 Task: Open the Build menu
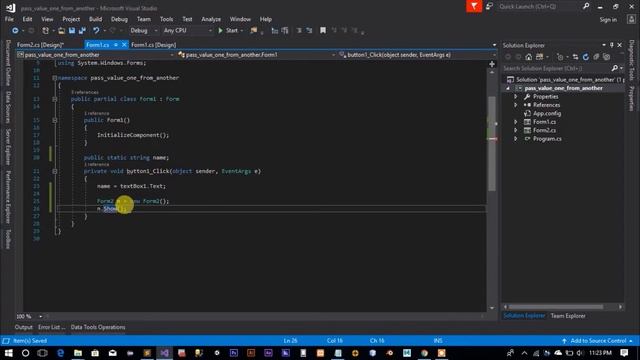[x=96, y=19]
